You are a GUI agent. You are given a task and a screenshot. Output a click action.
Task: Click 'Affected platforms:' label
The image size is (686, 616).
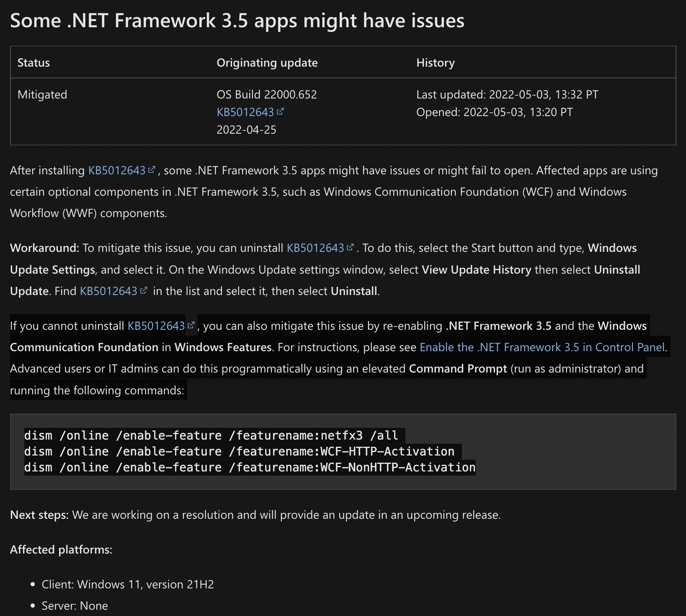(x=61, y=550)
